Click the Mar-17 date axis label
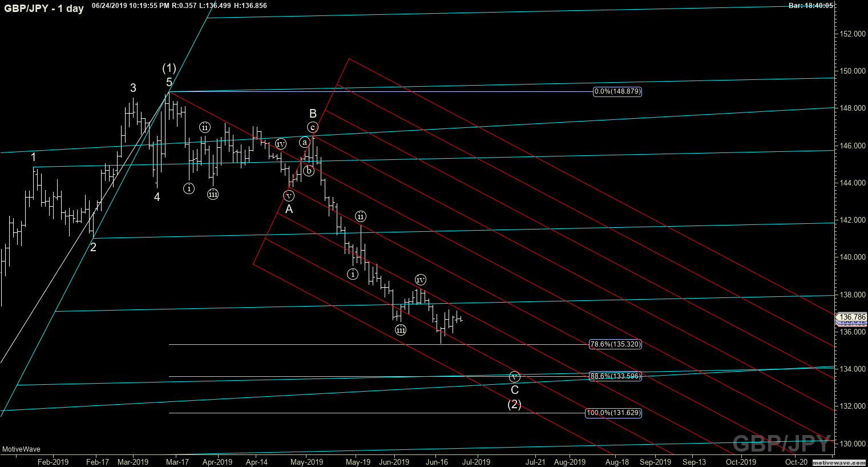Screen dimensions: 868x467 click(177, 462)
